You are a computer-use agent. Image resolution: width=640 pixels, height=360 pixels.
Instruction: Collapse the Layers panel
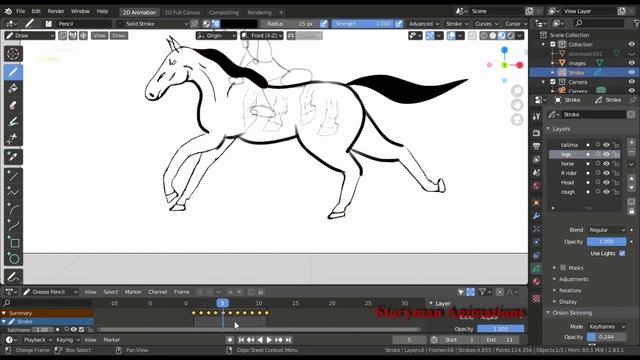tap(561, 129)
